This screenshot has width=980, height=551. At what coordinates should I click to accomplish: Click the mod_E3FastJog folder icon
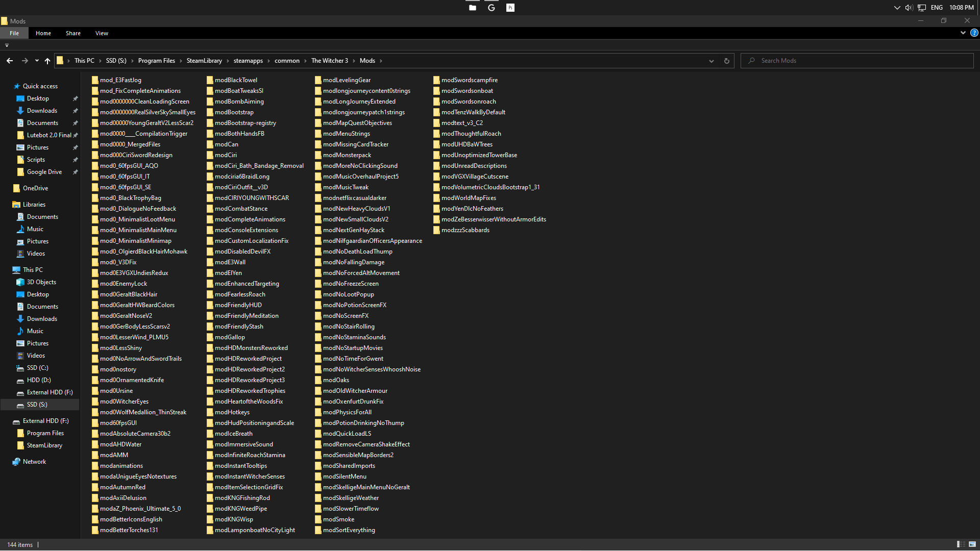(95, 80)
